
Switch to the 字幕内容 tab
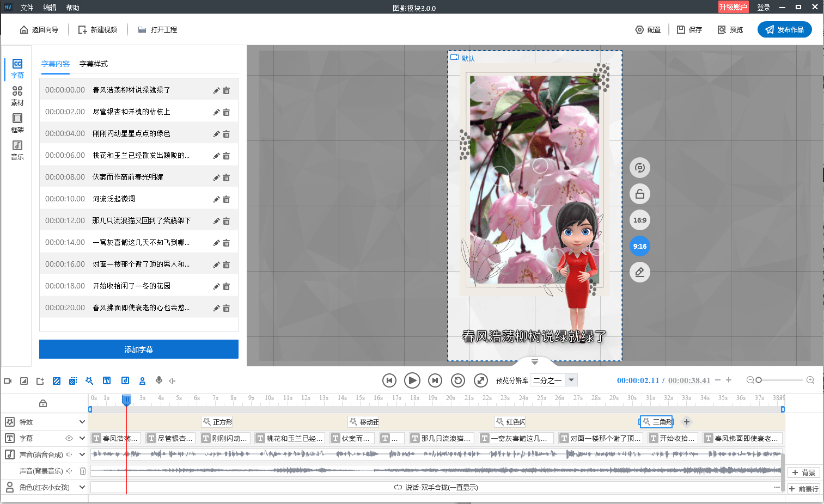[x=56, y=64]
